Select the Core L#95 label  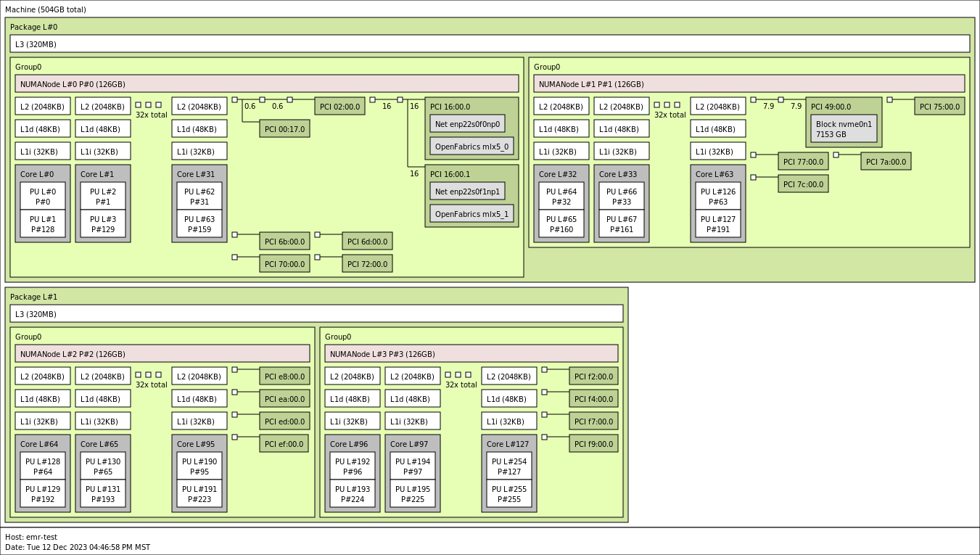click(x=196, y=444)
